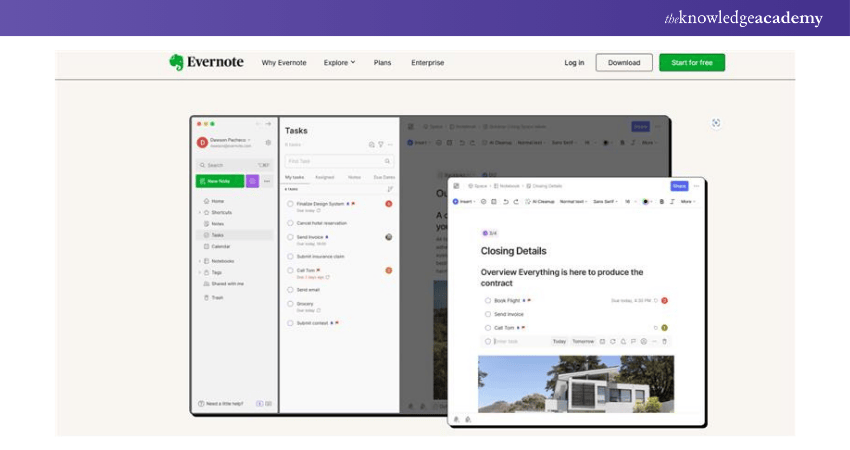Click the Start for free button
Screen dimensions: 850x450
[x=691, y=62]
